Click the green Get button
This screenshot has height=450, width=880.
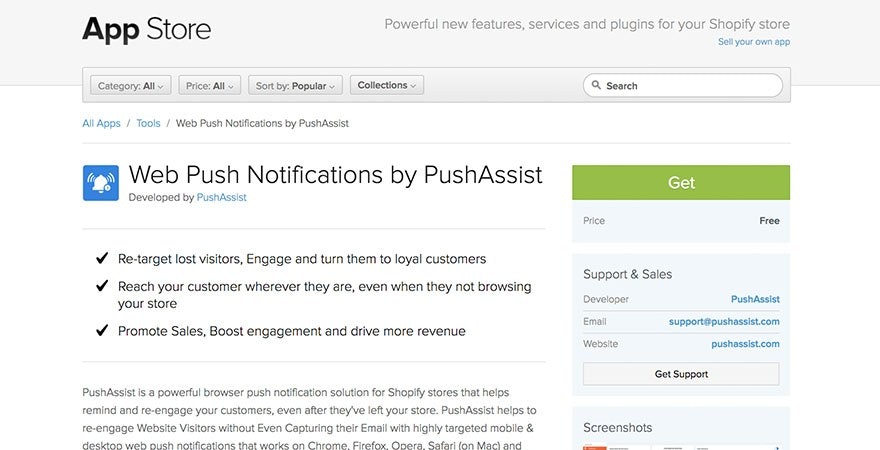point(681,183)
